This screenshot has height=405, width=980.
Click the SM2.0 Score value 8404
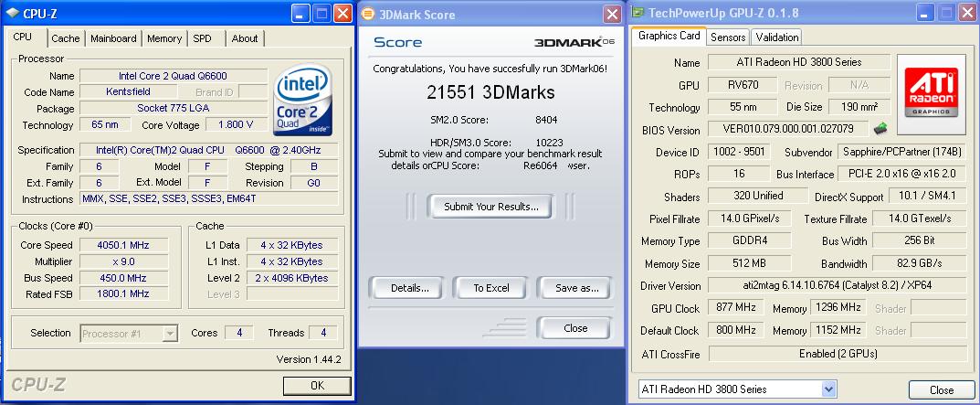coord(546,120)
